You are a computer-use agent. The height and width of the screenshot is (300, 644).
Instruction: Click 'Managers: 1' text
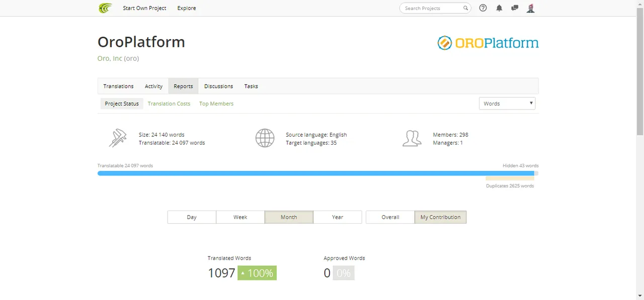pyautogui.click(x=448, y=143)
